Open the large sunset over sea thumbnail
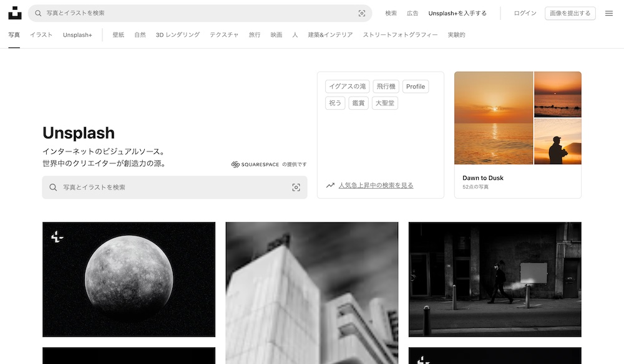The width and height of the screenshot is (624, 364). click(494, 118)
